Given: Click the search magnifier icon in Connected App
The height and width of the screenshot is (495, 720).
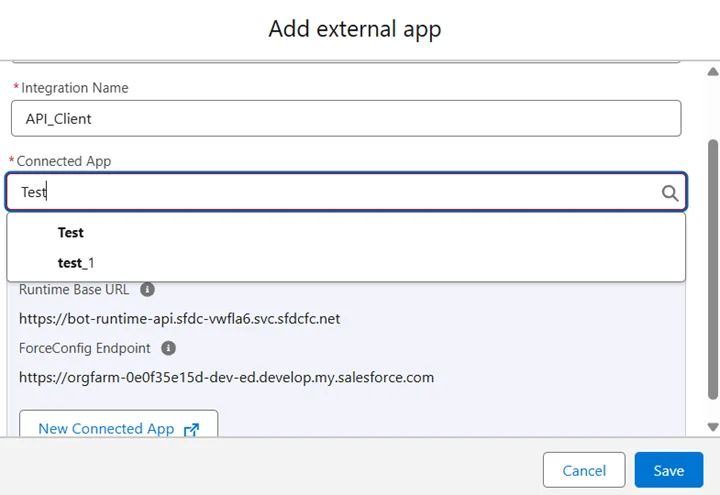Looking at the screenshot, I should 670,193.
